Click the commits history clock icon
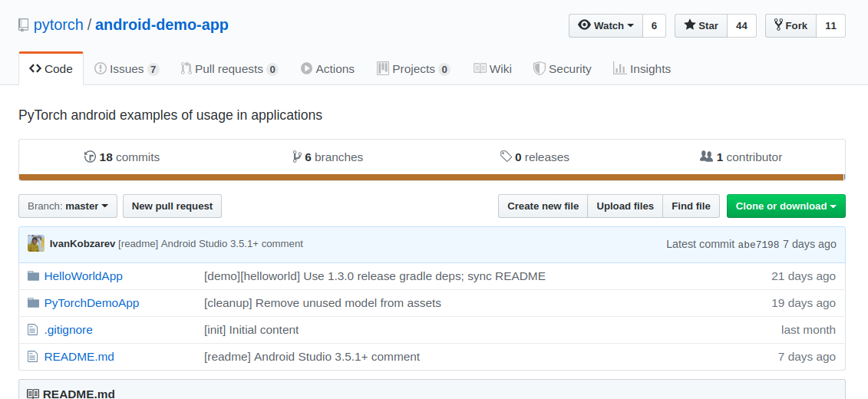The width and height of the screenshot is (868, 399). point(90,157)
